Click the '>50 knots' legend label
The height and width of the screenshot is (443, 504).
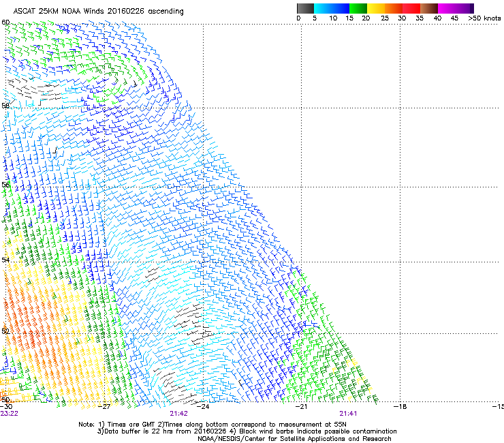pyautogui.click(x=484, y=18)
